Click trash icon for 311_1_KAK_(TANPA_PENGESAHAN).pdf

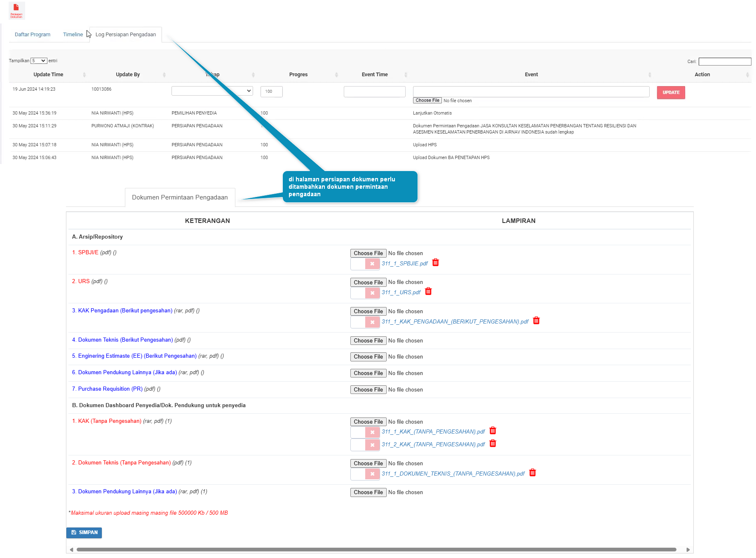point(493,431)
